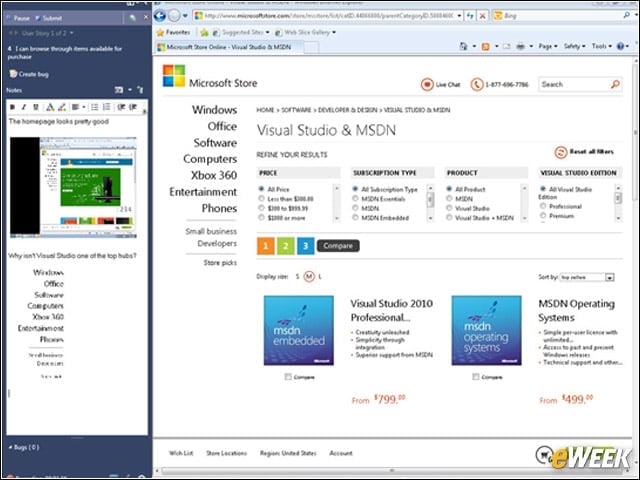Click the add to favorites bar star icon

tap(204, 32)
